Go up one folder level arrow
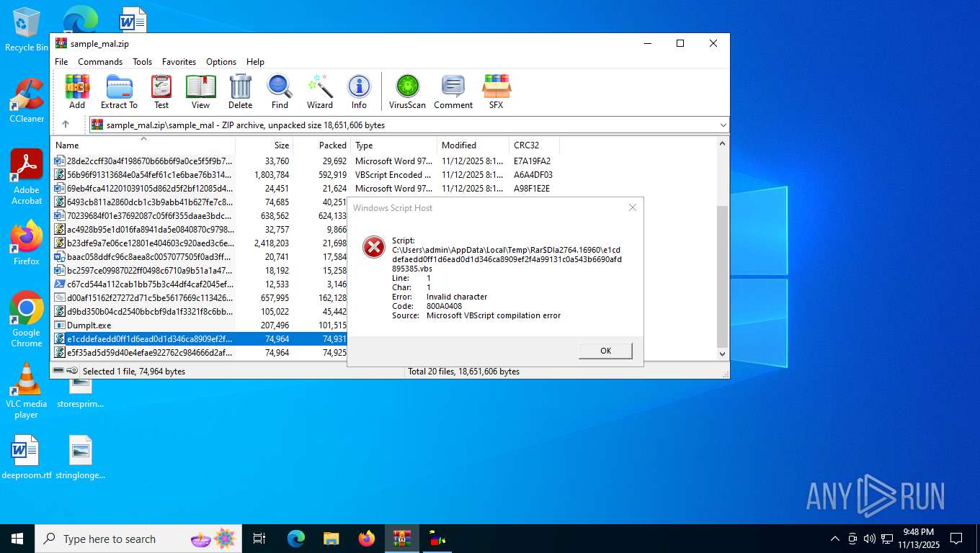This screenshot has height=553, width=980. point(66,125)
